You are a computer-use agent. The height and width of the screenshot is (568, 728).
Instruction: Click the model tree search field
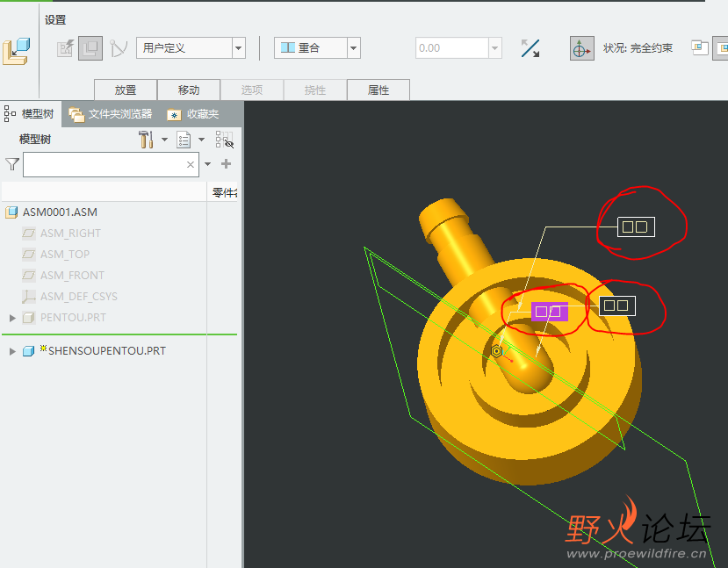coord(111,164)
